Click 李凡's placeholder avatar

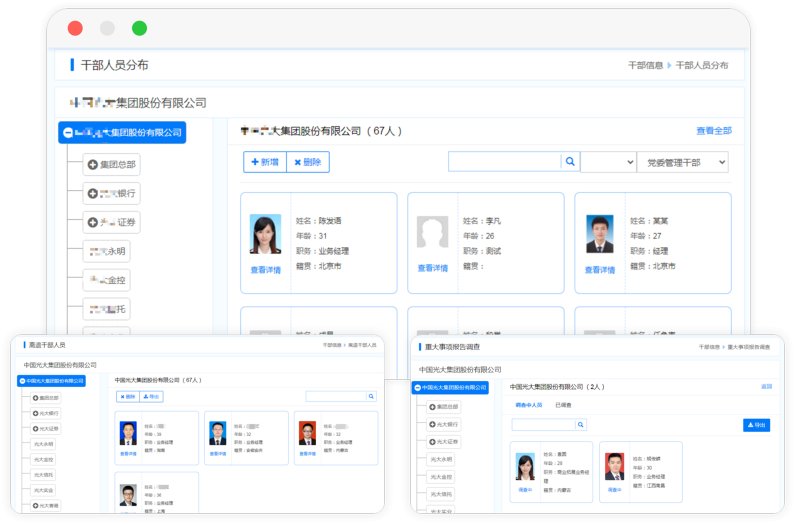(432, 232)
